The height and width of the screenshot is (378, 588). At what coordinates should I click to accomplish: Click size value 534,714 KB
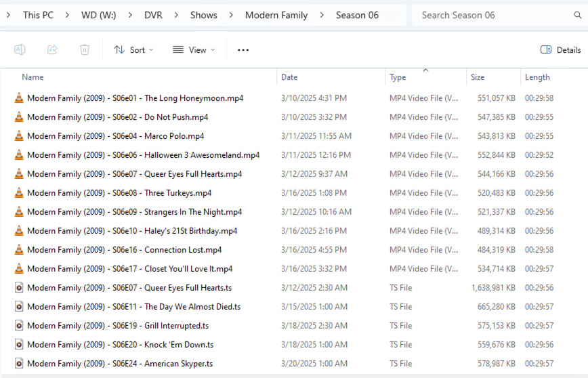[496, 268]
